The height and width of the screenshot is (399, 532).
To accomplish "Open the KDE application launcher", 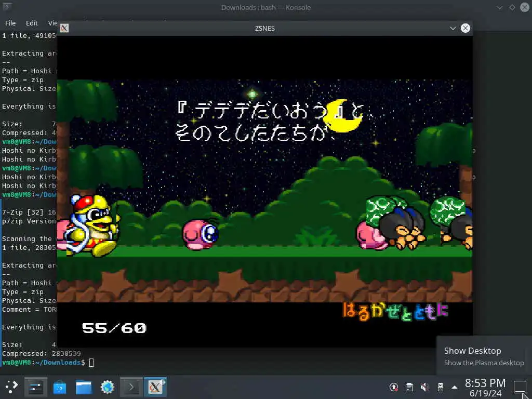I will click(x=12, y=387).
